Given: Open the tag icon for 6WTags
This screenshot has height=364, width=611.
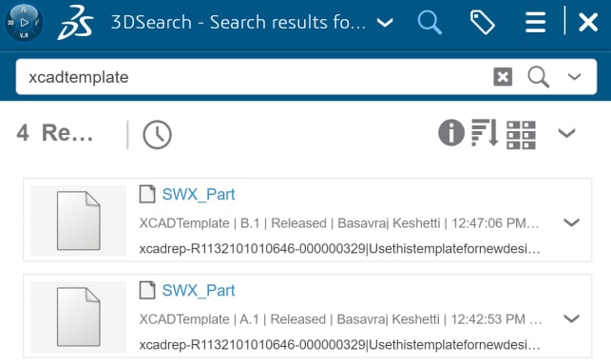Looking at the screenshot, I should click(x=483, y=23).
